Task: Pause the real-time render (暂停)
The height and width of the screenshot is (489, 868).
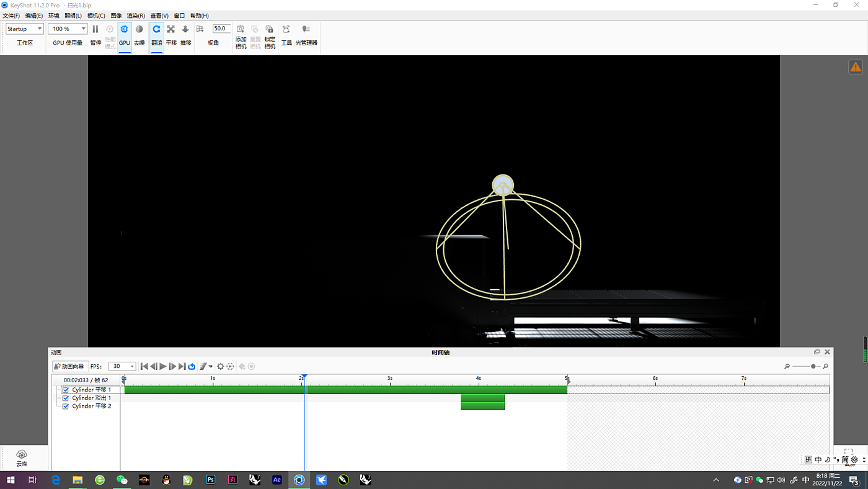Action: coord(95,29)
